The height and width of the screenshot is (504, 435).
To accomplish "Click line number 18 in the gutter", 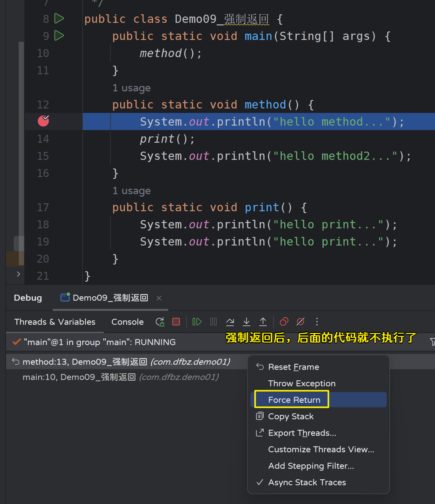I will pyautogui.click(x=43, y=224).
